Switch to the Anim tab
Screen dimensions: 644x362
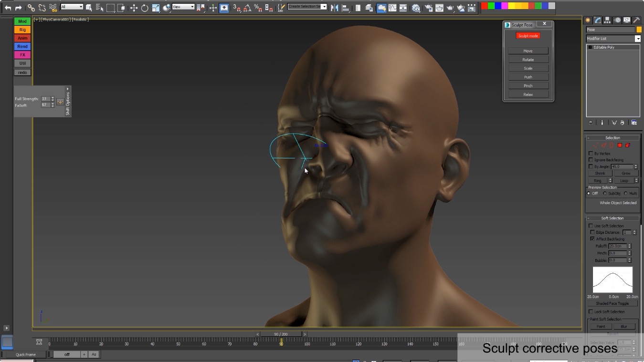point(22,38)
